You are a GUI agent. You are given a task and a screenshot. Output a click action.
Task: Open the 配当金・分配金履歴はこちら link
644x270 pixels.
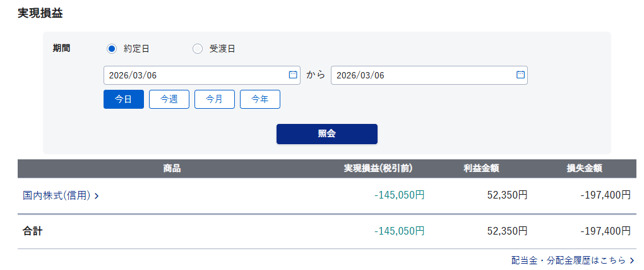click(x=568, y=260)
